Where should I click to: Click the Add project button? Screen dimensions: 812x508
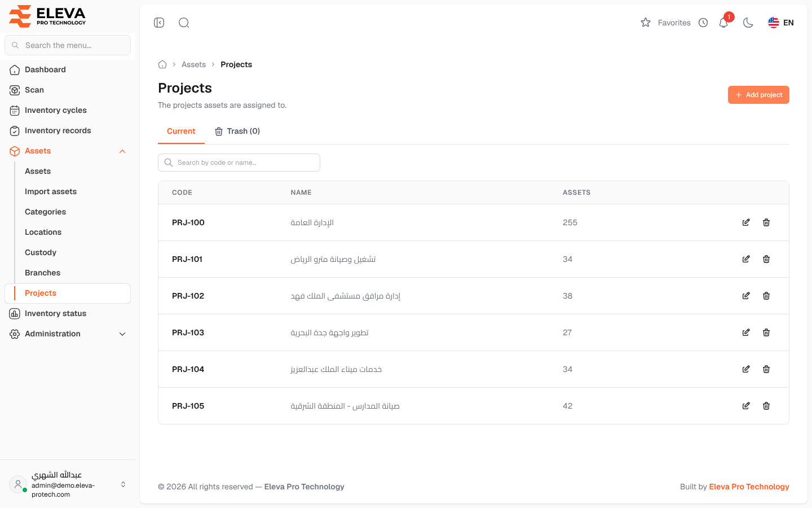point(758,95)
